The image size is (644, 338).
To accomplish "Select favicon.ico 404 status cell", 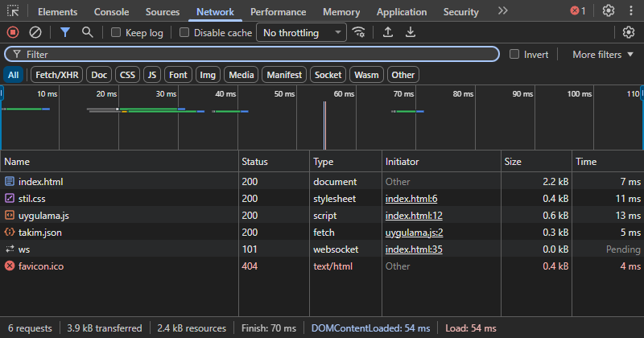I will click(x=274, y=266).
